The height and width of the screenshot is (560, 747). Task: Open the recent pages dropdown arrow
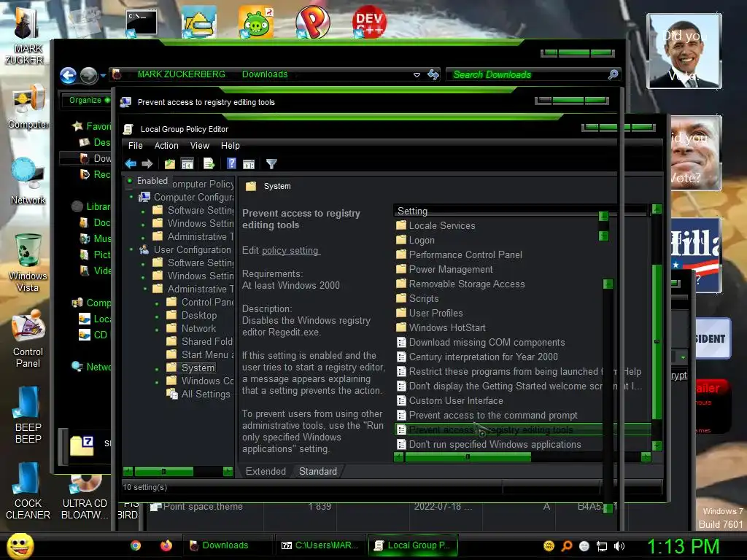(103, 75)
